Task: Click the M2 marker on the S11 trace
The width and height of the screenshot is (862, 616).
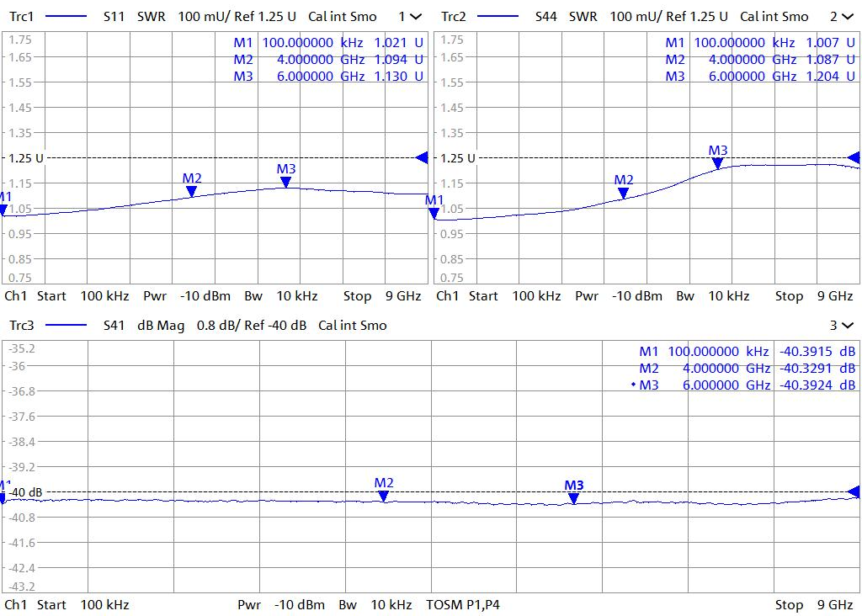Action: tap(192, 191)
